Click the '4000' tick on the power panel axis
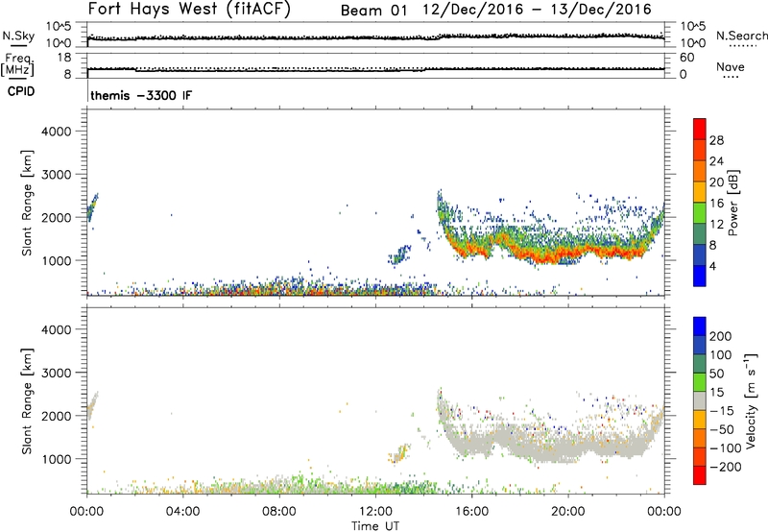The width and height of the screenshot is (768, 532). [57, 132]
